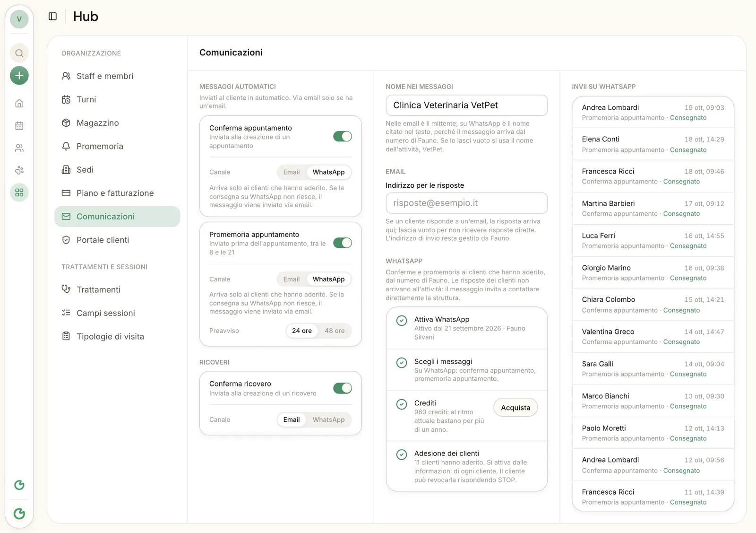Click the paw icon in left rail
The image size is (756, 533).
pyautogui.click(x=19, y=170)
